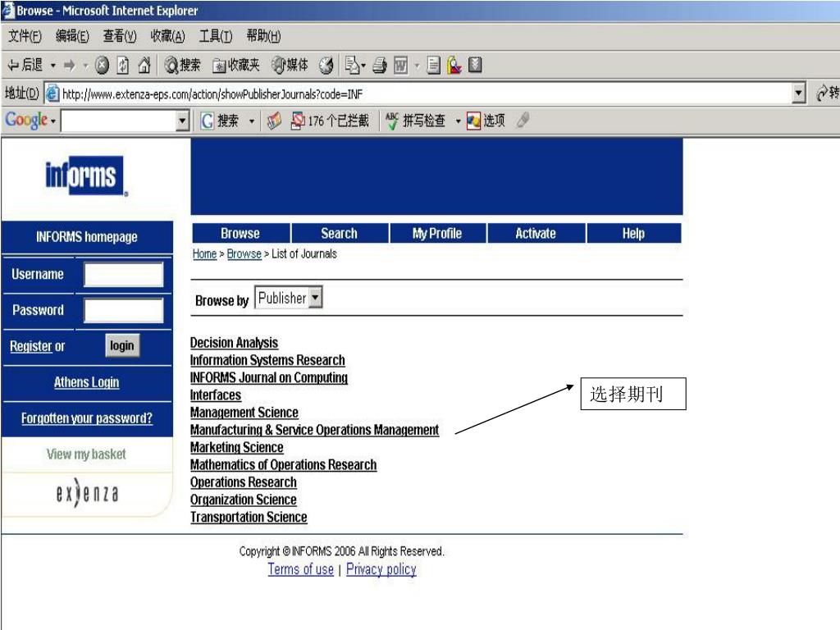
Task: Open the Tools (工具) menu
Action: tap(216, 36)
